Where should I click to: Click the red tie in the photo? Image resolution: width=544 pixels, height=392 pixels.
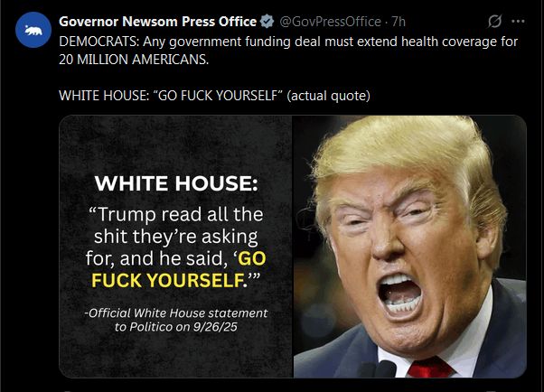click(x=430, y=368)
